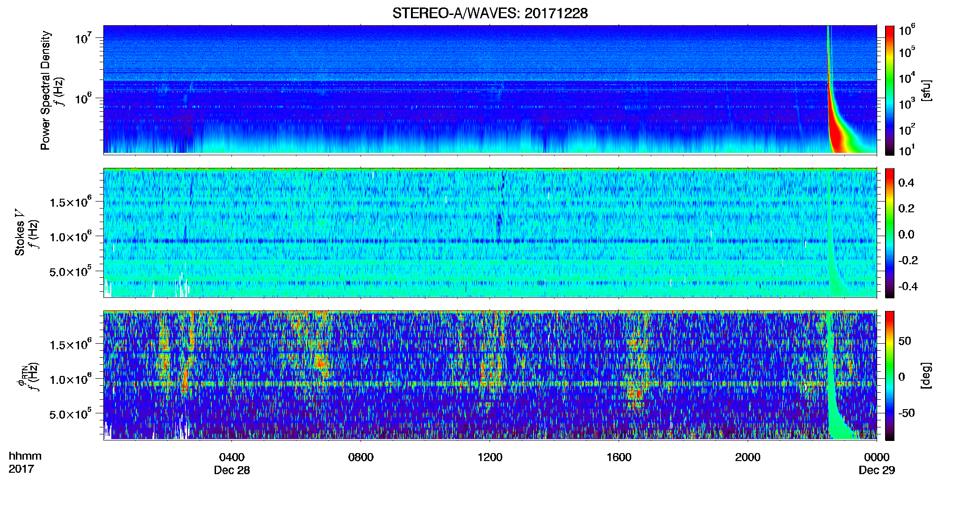Click the -0.4 label on Stokes colorbar
The height and width of the screenshot is (505, 980).
(908, 286)
